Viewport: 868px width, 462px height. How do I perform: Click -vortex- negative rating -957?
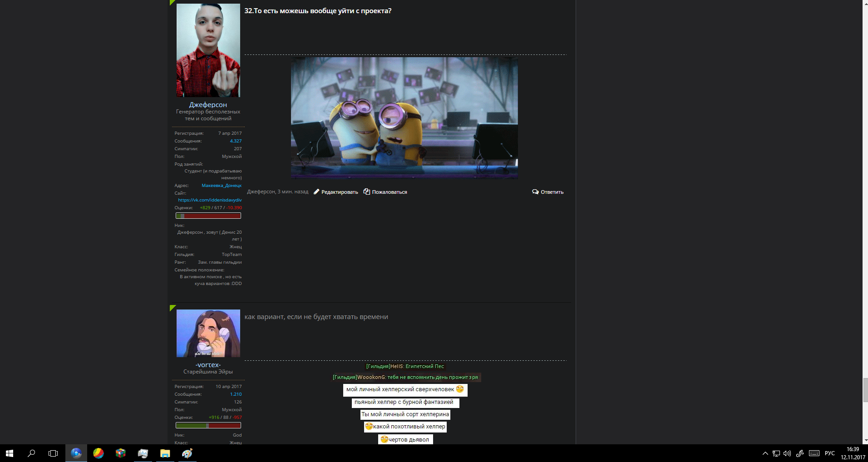237,418
